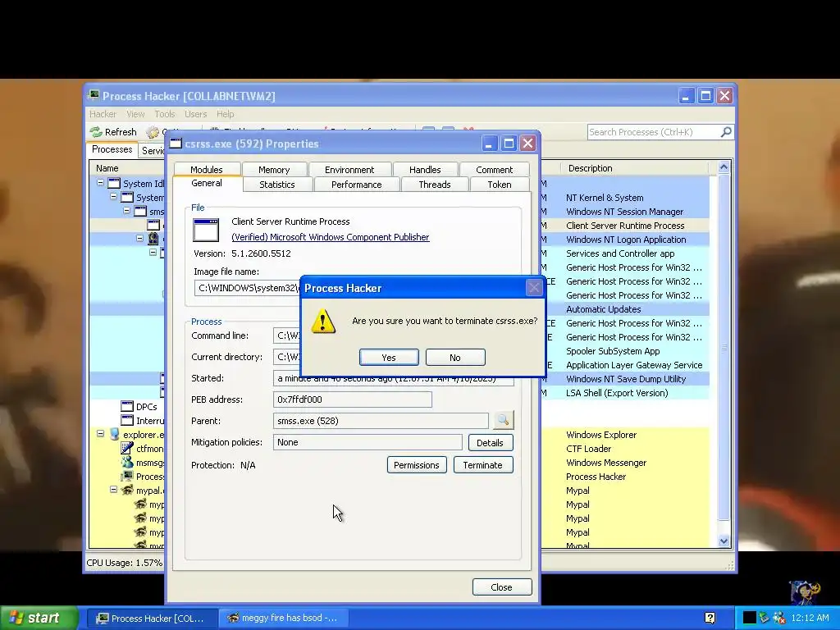
Task: Switch to the Modules tab
Action: click(x=206, y=169)
